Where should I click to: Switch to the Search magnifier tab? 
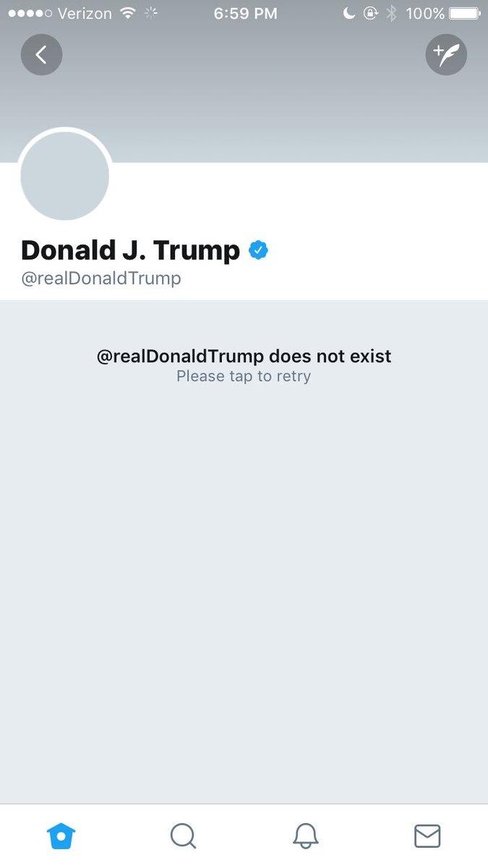[x=183, y=836]
